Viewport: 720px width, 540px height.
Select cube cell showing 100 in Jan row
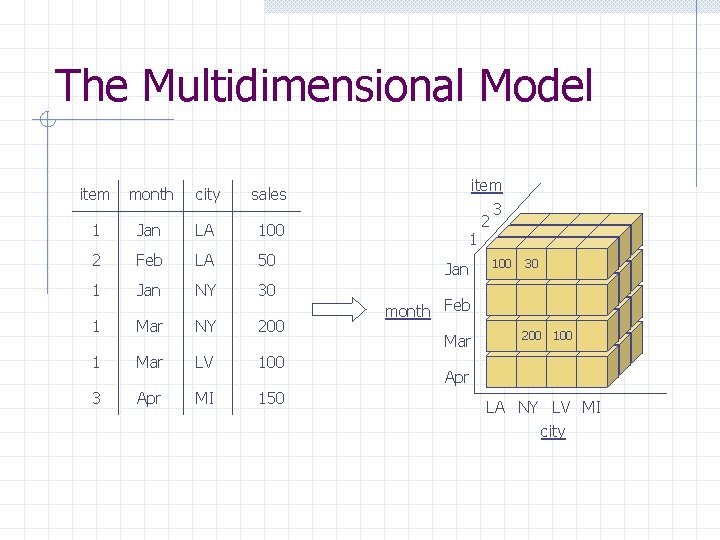[501, 264]
